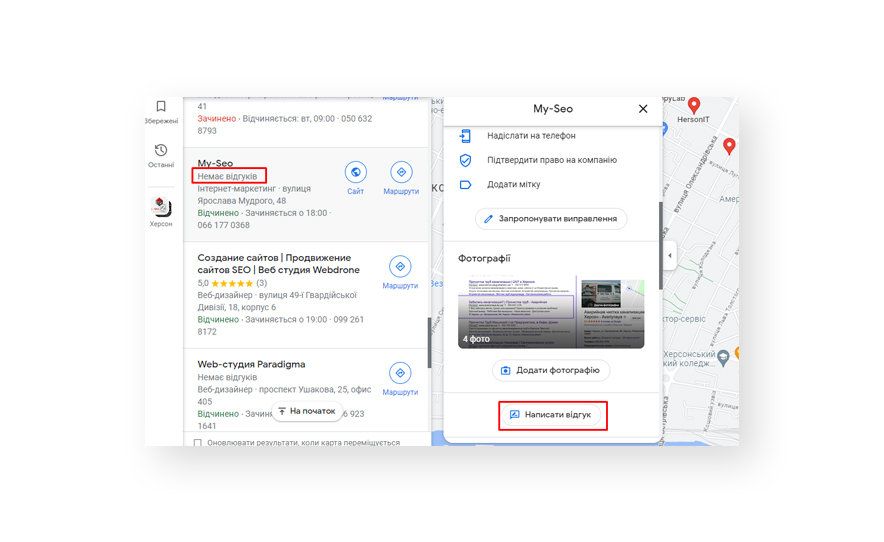The height and width of the screenshot is (542, 884).
Task: Select Підтвердити право на компанію
Action: tap(551, 160)
